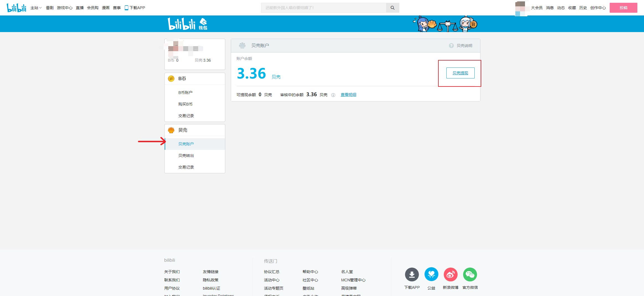644x296 pixels.
Task: Click in the top search input field
Action: pos(323,8)
